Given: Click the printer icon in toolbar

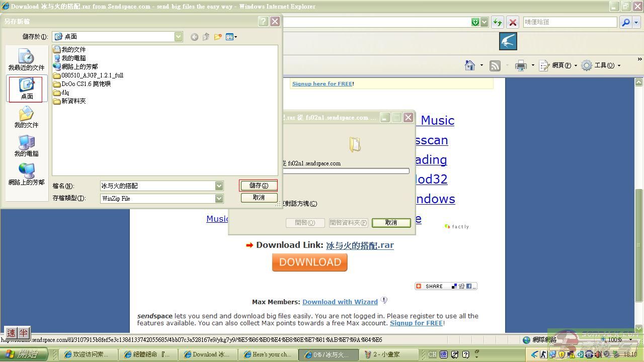Looking at the screenshot, I should [x=521, y=65].
